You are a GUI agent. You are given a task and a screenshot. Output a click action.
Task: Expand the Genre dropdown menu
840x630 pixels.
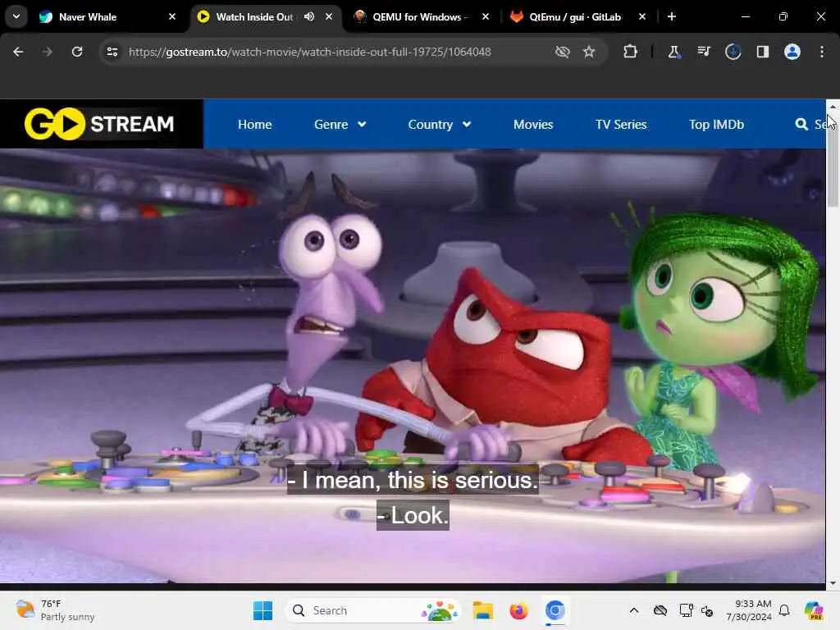coord(340,125)
